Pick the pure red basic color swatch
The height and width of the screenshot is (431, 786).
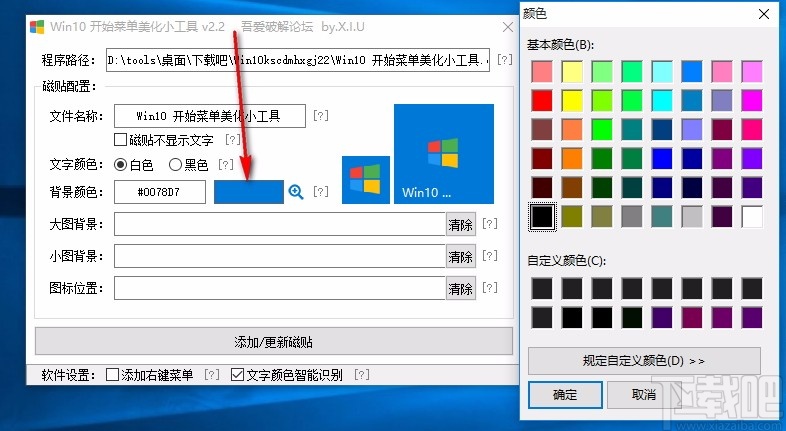tap(542, 100)
